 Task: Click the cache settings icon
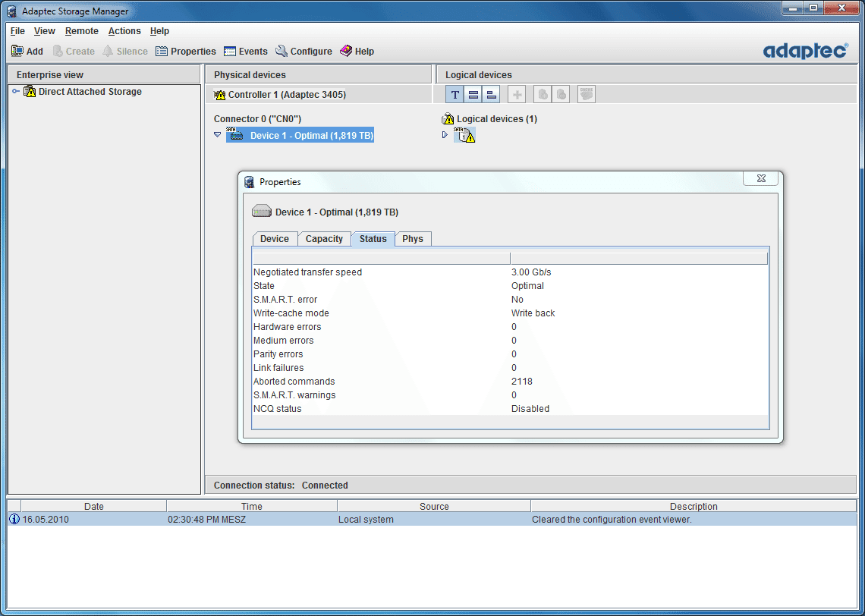pos(587,95)
